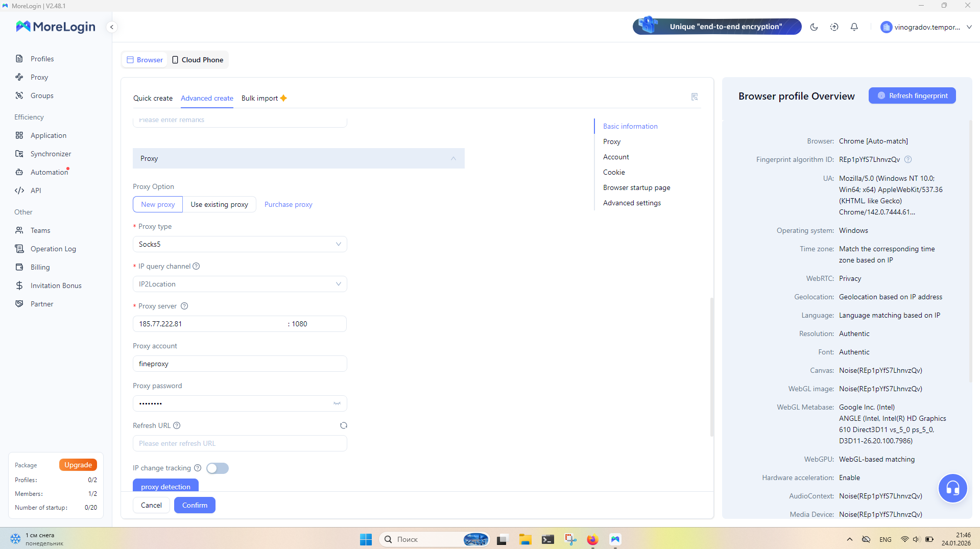Open Windows Start menu
980x549 pixels.
pos(366,539)
